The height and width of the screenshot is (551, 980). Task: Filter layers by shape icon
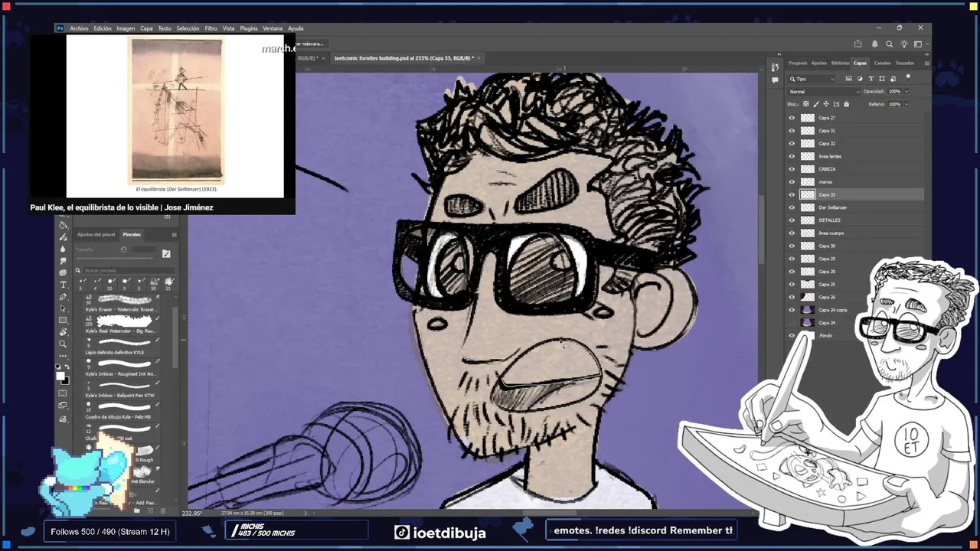click(882, 78)
